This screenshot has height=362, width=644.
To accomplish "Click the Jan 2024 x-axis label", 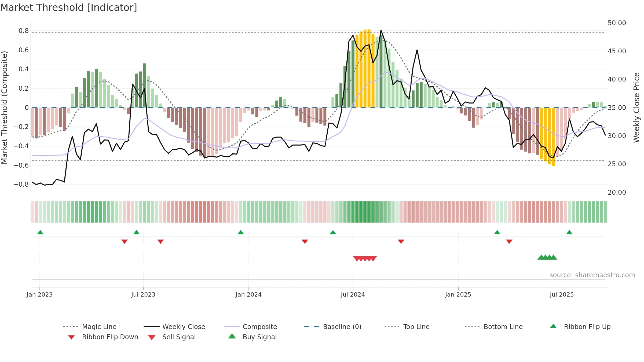I will pos(249,294).
